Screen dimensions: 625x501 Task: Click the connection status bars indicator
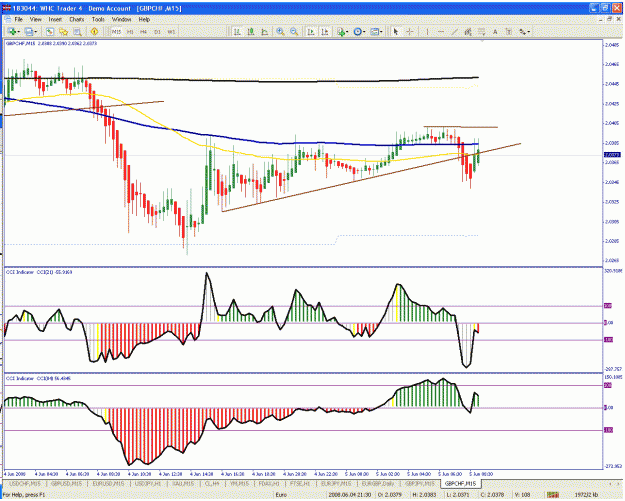[x=552, y=495]
